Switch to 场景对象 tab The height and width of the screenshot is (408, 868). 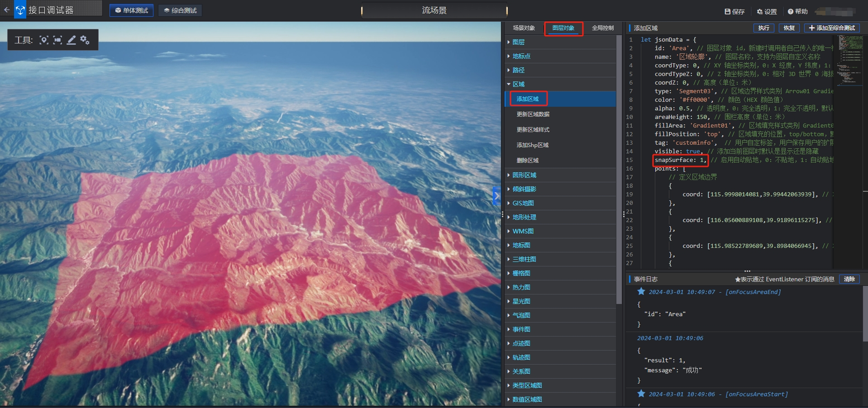tap(524, 28)
